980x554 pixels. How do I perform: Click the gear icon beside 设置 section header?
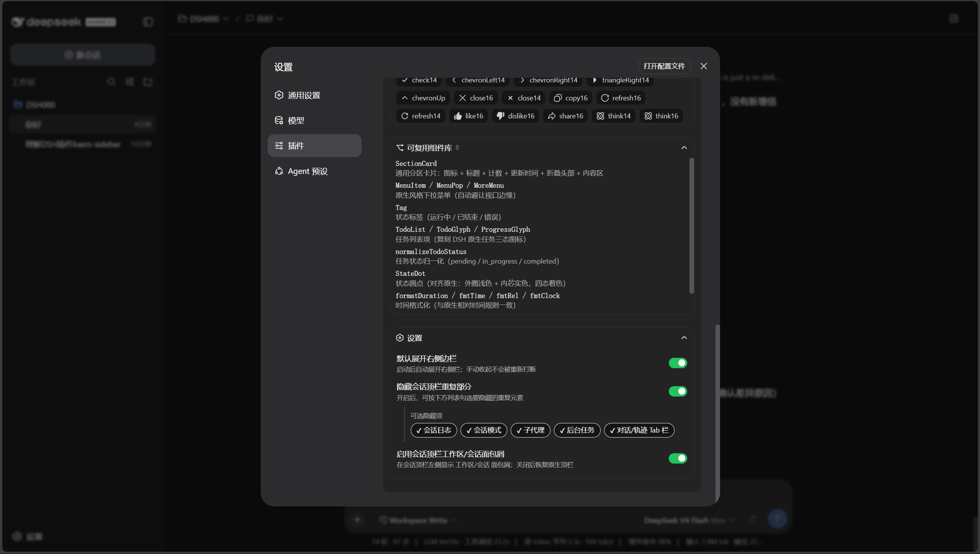[x=400, y=338]
